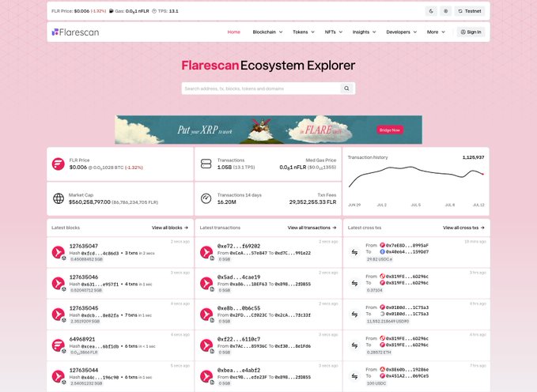
Task: Click swap arrows icon for 0.37104 cross tx
Action: 355,283
